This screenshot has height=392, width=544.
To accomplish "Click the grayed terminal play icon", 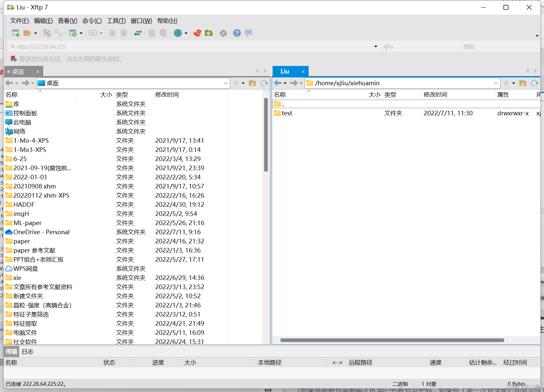I will (93, 33).
